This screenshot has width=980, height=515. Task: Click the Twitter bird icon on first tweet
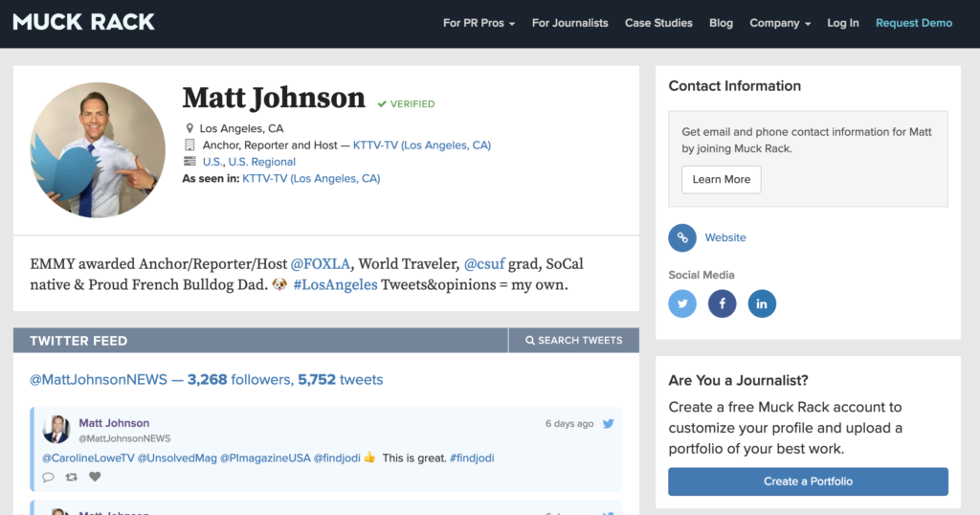(x=608, y=424)
